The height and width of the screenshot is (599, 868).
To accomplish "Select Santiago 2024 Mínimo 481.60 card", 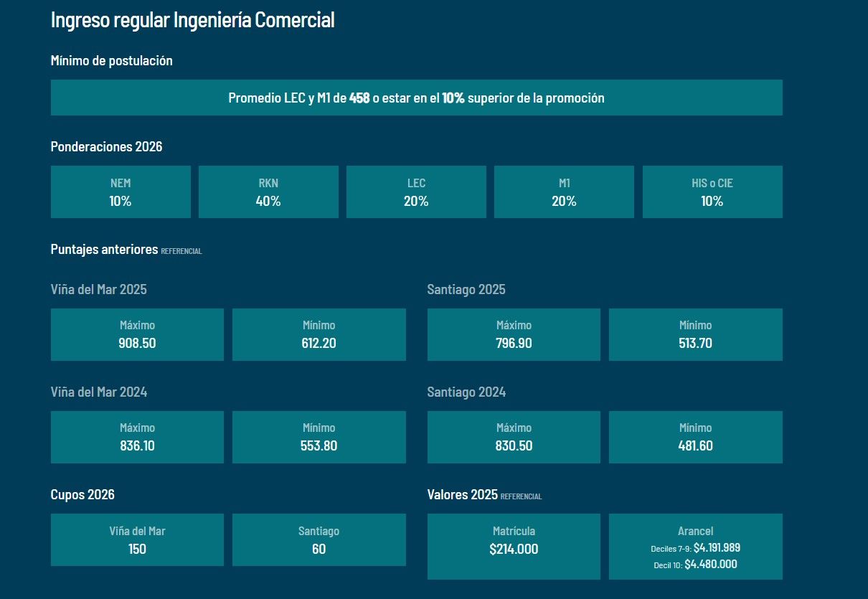I will pyautogui.click(x=695, y=437).
